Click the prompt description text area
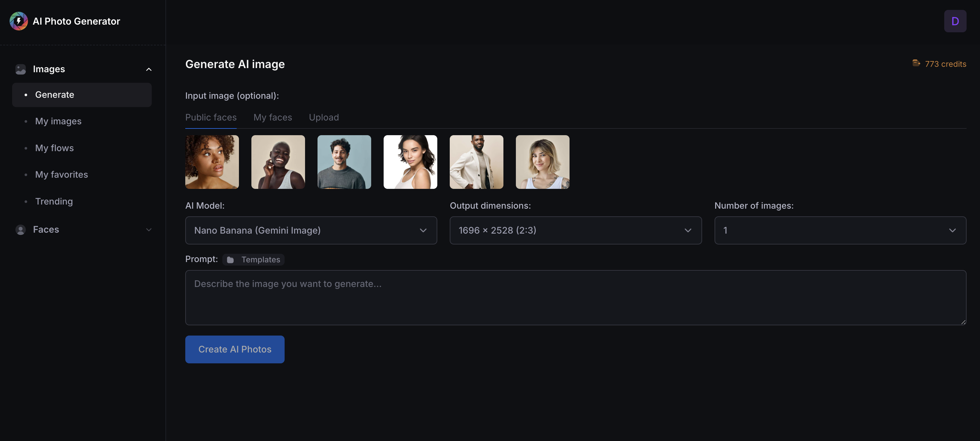Viewport: 980px width, 441px height. click(x=575, y=297)
